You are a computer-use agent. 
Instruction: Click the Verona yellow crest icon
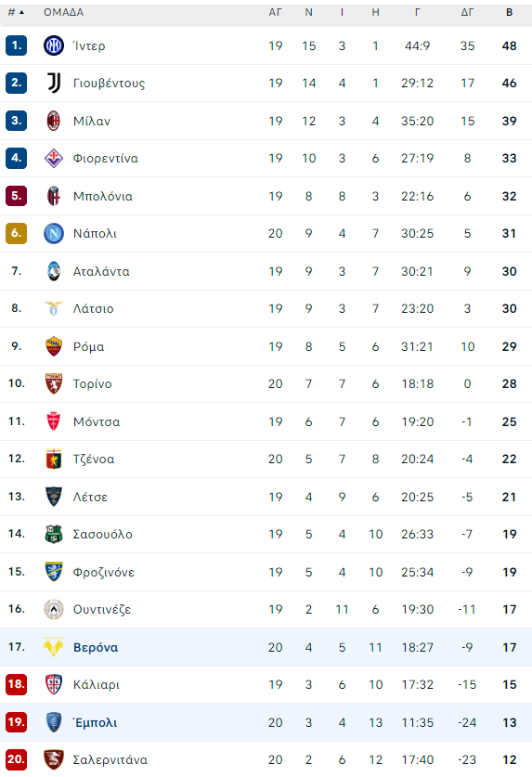[x=54, y=647]
